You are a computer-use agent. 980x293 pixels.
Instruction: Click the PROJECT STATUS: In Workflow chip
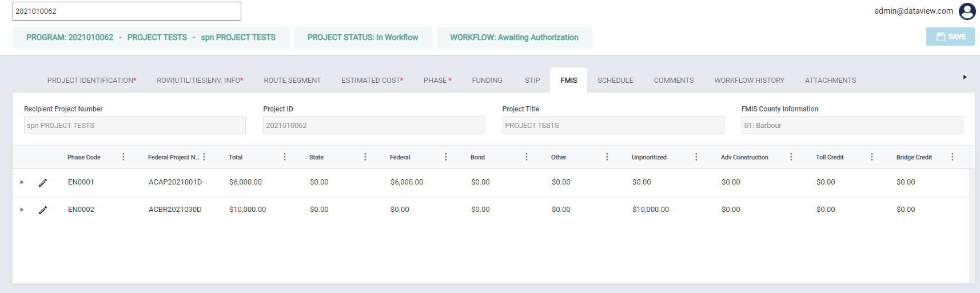[363, 38]
